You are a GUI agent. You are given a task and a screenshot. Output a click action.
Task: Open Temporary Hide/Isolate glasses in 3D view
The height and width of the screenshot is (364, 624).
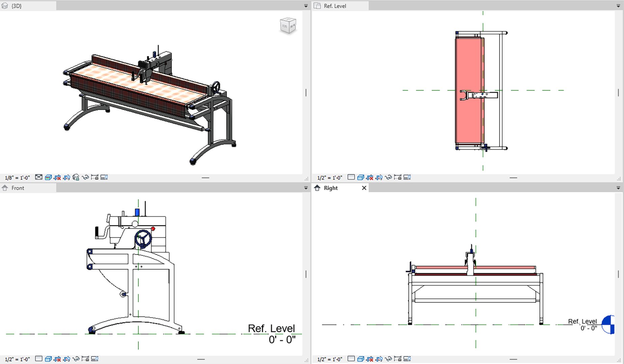[x=85, y=177]
